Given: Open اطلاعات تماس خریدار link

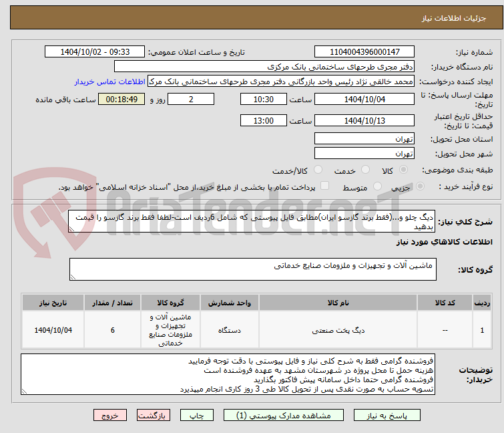Looking at the screenshot, I should (x=109, y=82).
